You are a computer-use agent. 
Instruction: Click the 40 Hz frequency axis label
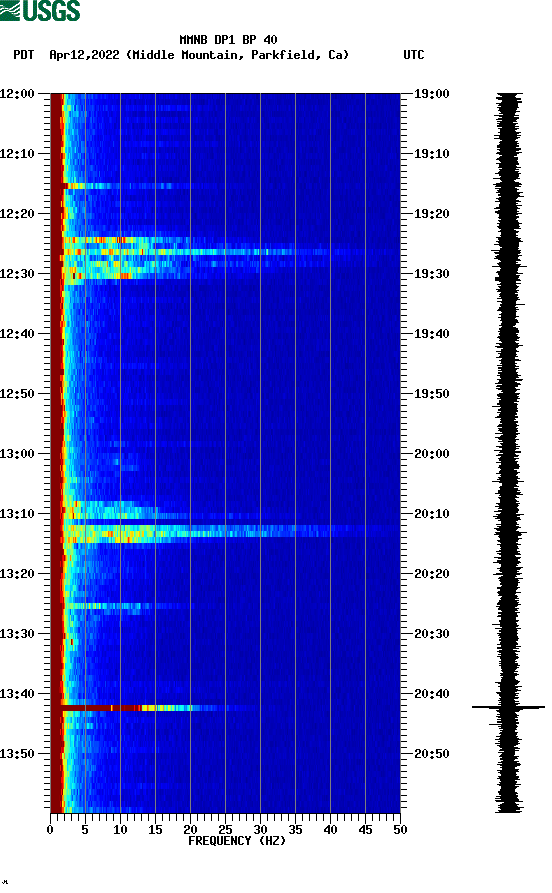click(x=330, y=830)
